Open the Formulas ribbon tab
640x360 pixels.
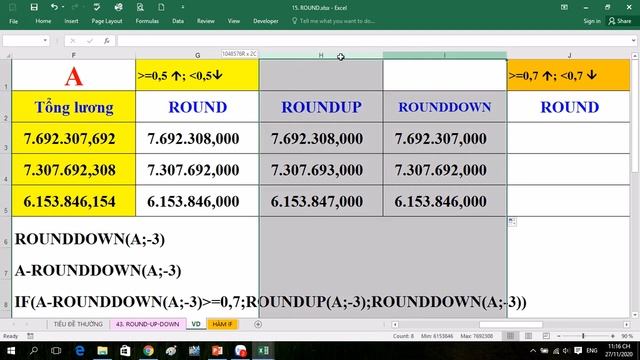(x=147, y=21)
